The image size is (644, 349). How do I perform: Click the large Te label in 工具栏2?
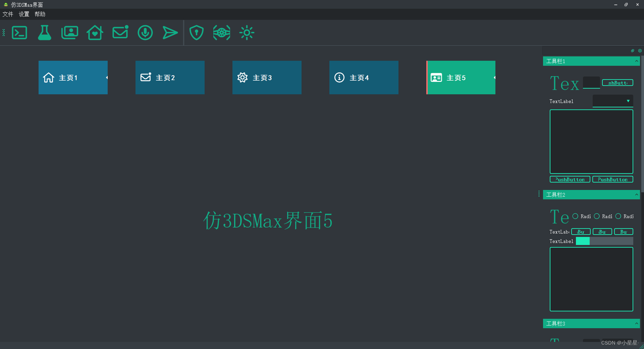pyautogui.click(x=559, y=217)
